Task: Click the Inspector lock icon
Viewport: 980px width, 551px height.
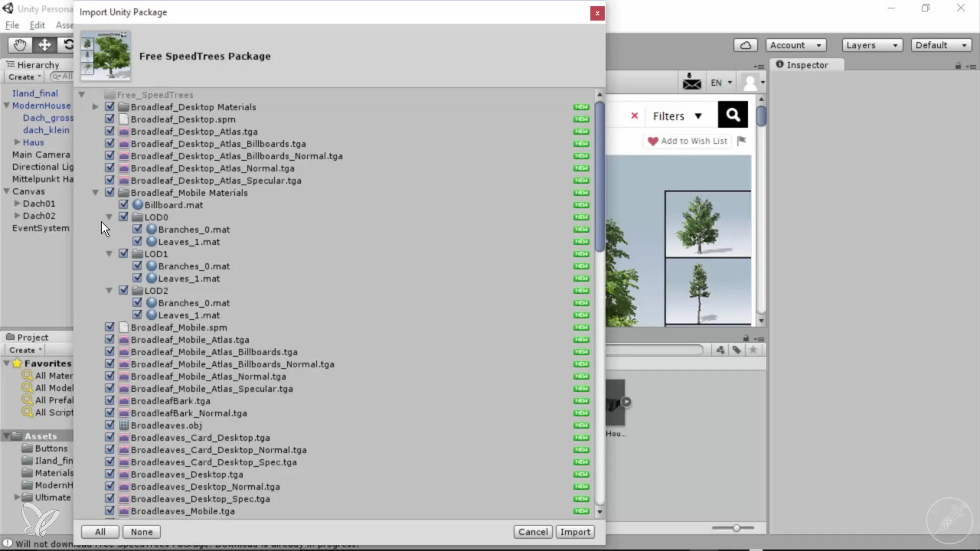Action: pos(958,65)
